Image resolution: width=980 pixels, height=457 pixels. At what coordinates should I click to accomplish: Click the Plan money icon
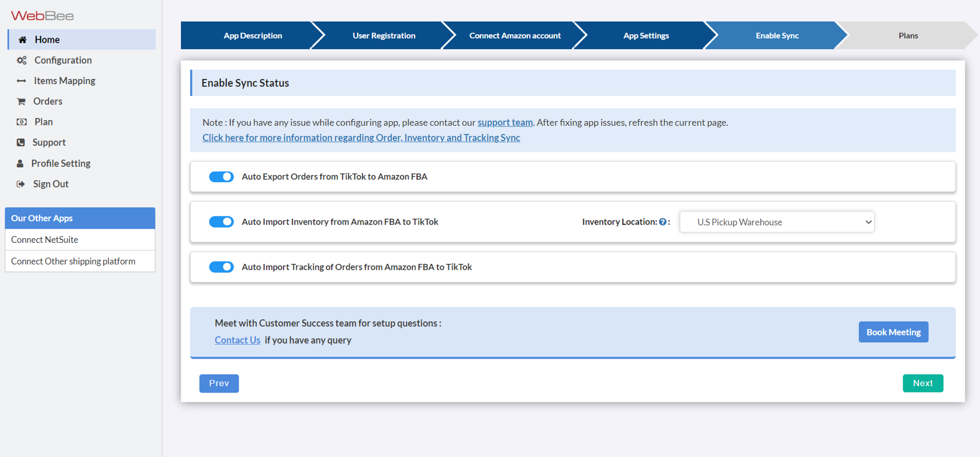(22, 122)
